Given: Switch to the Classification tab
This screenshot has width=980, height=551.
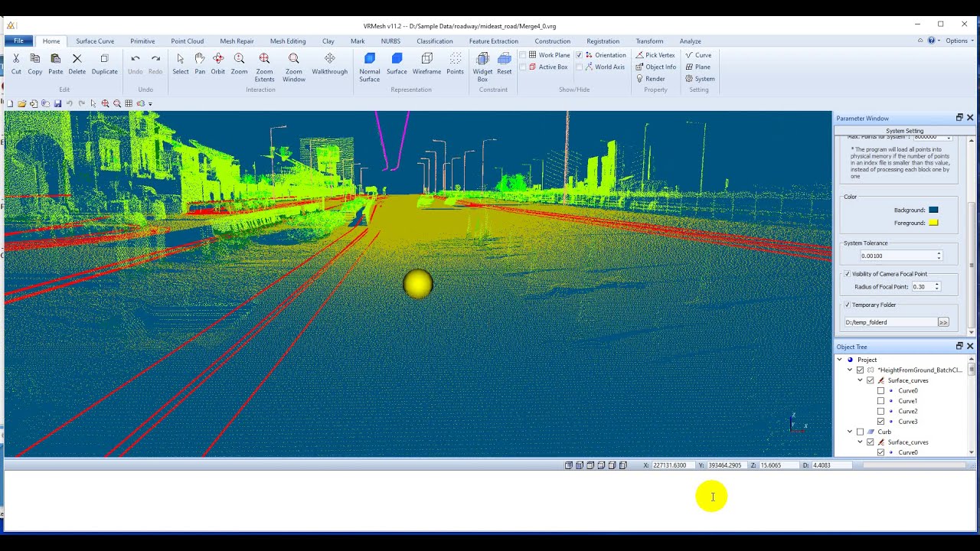Looking at the screenshot, I should pos(435,41).
